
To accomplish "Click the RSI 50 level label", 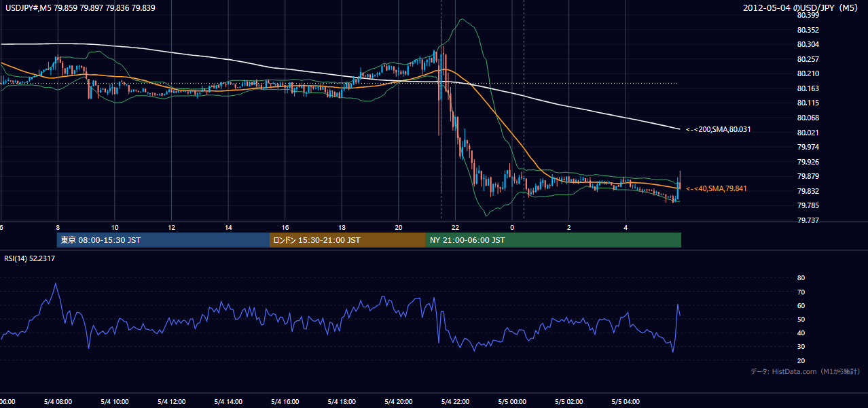I will tap(801, 319).
